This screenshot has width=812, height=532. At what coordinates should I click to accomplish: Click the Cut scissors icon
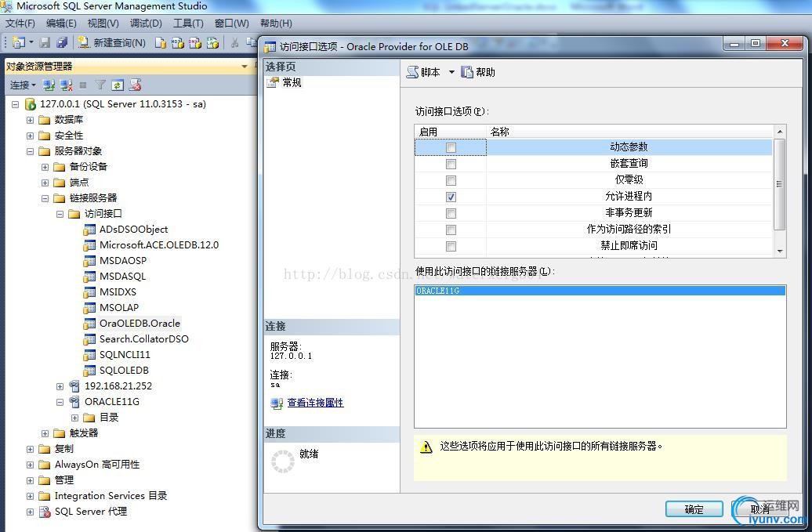coord(234,43)
